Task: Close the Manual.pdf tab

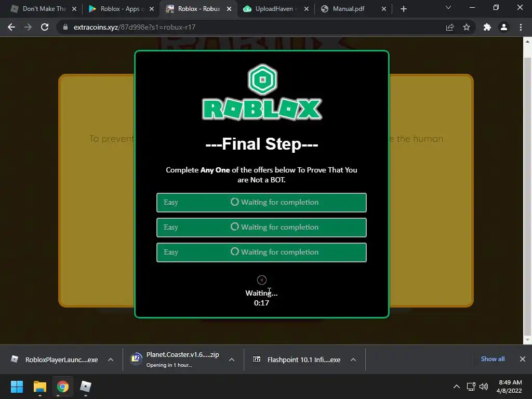Action: click(384, 9)
